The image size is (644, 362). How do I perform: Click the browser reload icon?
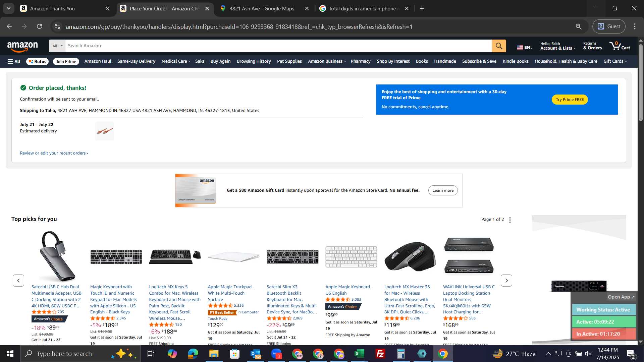[40, 26]
